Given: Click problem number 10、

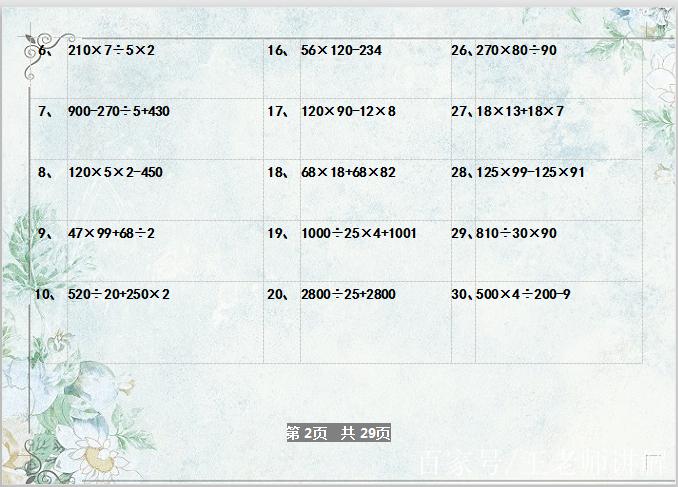Looking at the screenshot, I should click(x=45, y=295).
